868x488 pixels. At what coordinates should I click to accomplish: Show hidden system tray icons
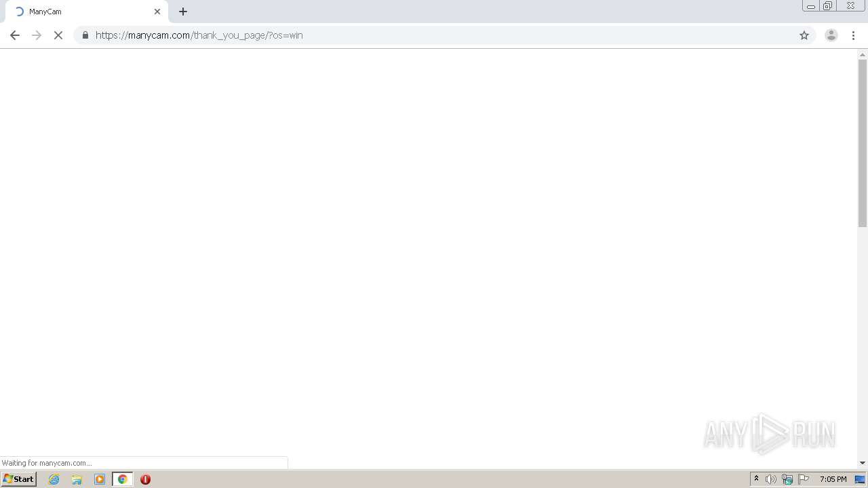click(757, 479)
